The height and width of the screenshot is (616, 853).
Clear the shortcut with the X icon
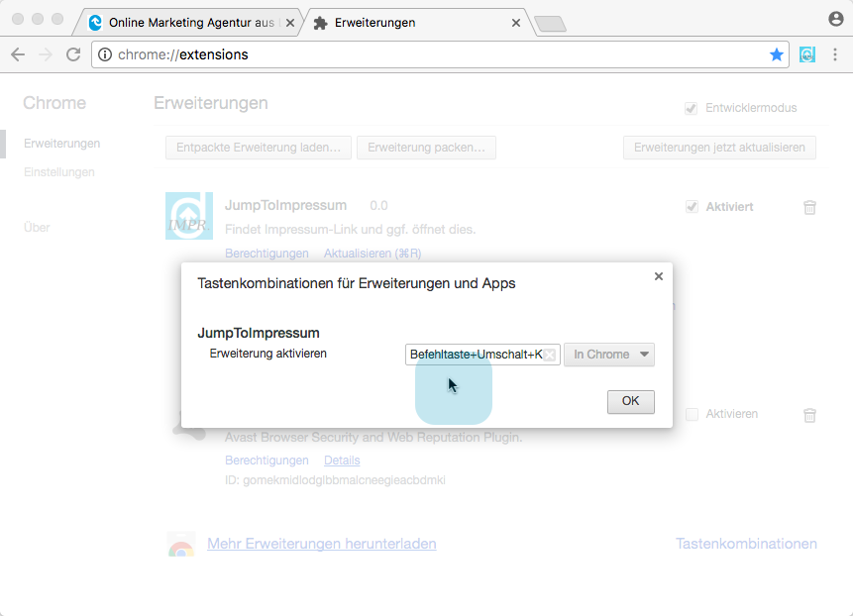pyautogui.click(x=549, y=355)
